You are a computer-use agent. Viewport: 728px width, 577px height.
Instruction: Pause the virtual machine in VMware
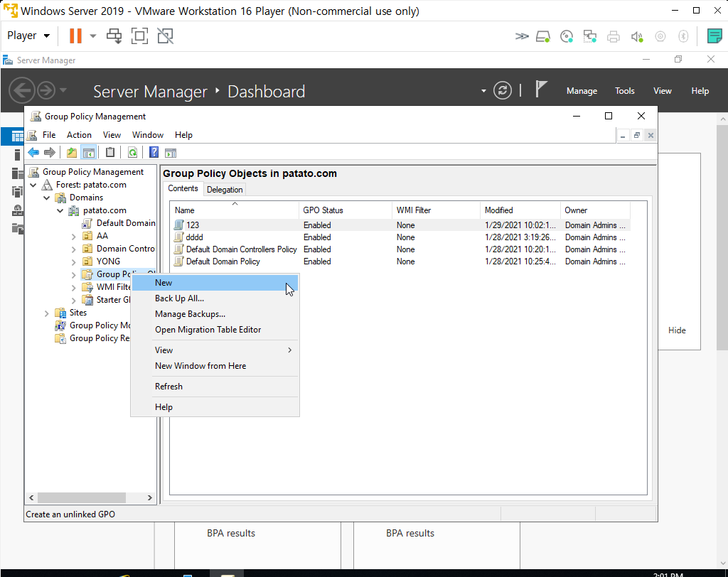pos(75,36)
